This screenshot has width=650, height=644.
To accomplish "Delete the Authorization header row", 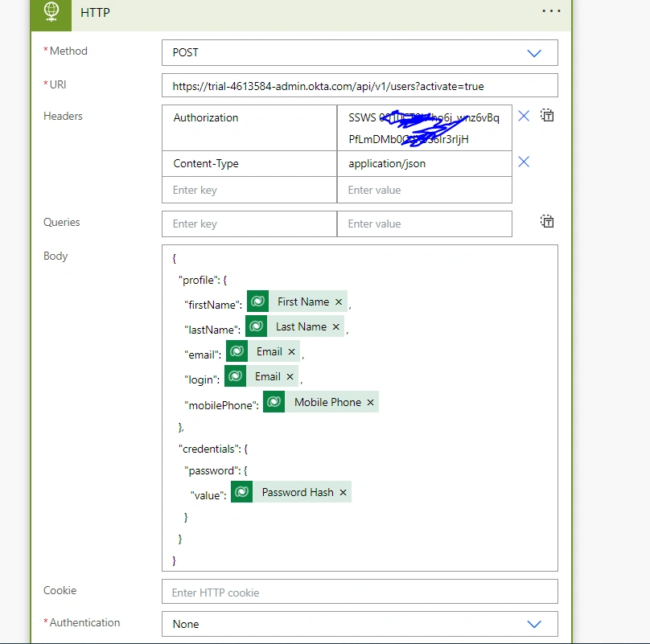I will [524, 116].
